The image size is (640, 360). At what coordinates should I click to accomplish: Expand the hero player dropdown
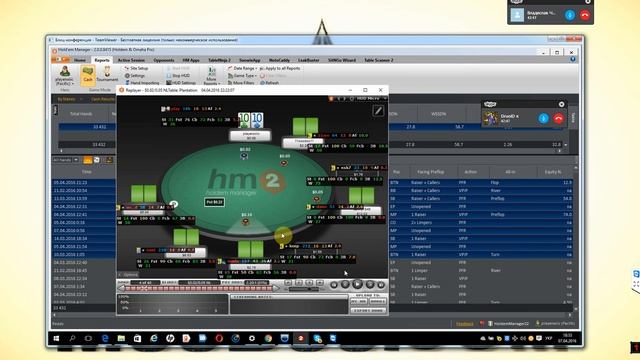coord(64,75)
